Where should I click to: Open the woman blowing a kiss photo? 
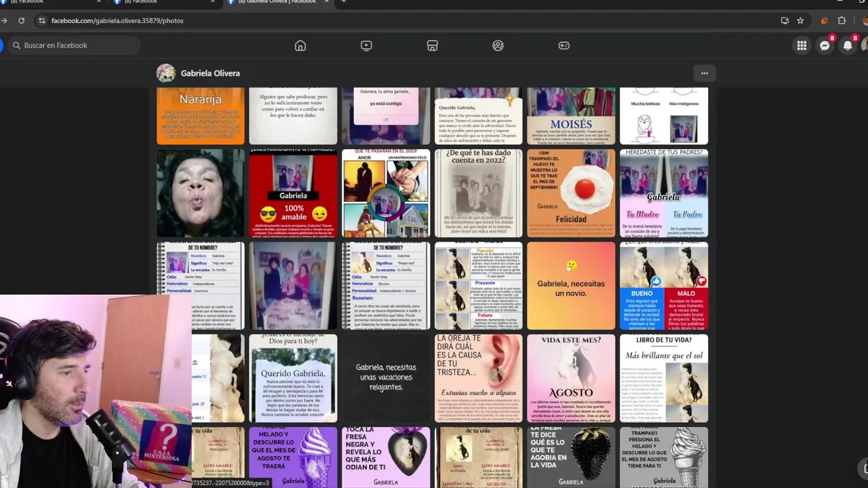tap(201, 193)
